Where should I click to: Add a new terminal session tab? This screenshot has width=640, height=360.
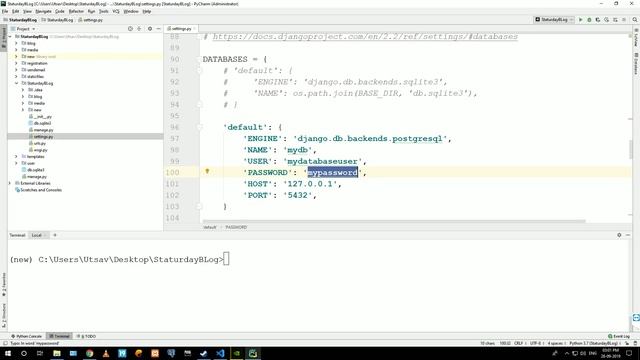[55, 235]
